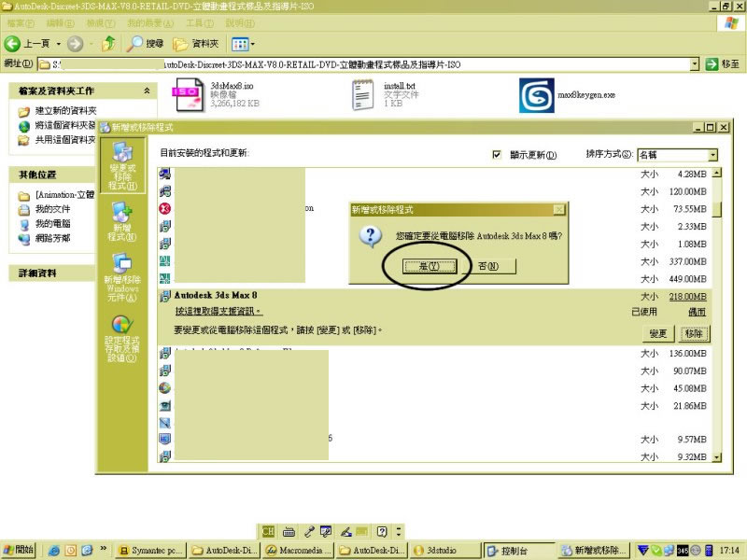This screenshot has height=560, width=747.
Task: Click the 我的電腦 icon under 其他位置
Action: point(24,224)
